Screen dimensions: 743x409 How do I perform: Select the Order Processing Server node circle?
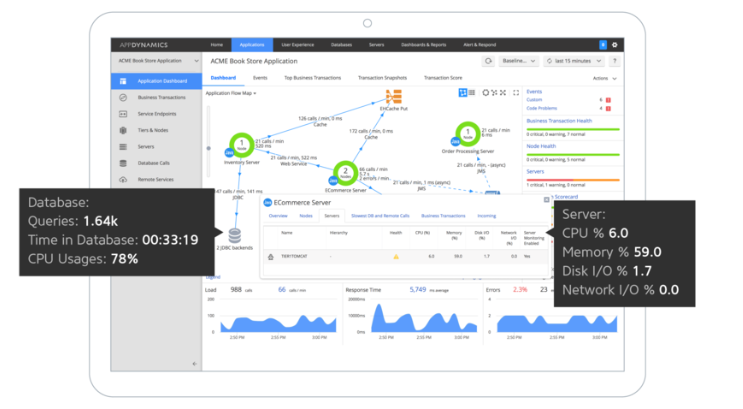point(468,134)
